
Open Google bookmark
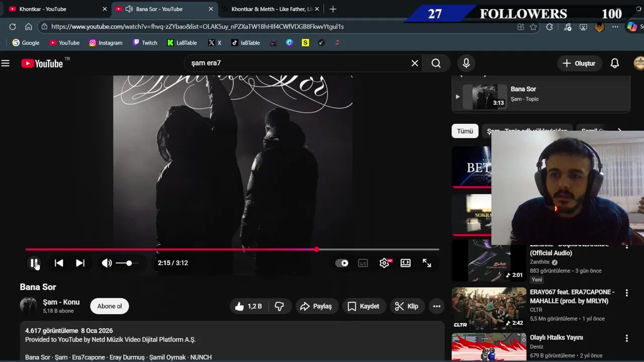pos(26,43)
